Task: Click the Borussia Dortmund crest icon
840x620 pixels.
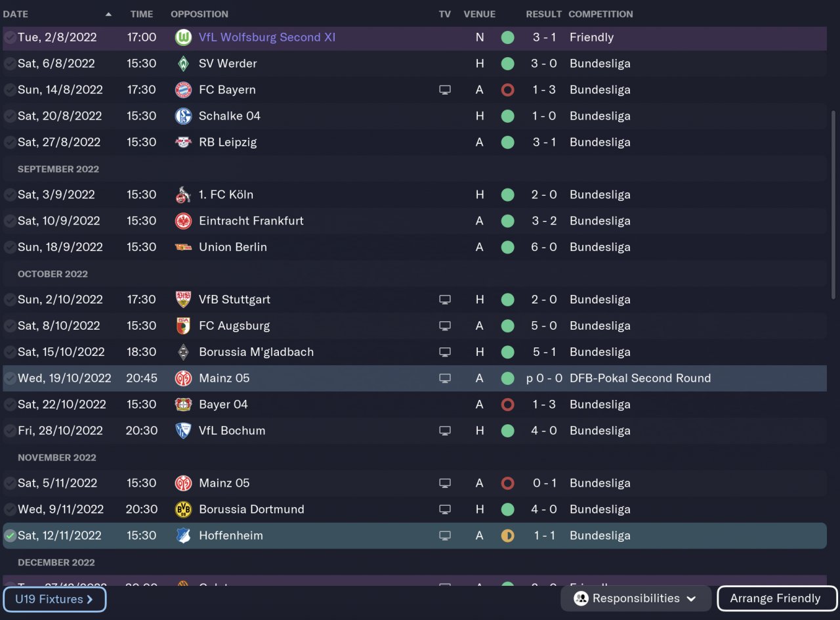Action: pyautogui.click(x=183, y=510)
